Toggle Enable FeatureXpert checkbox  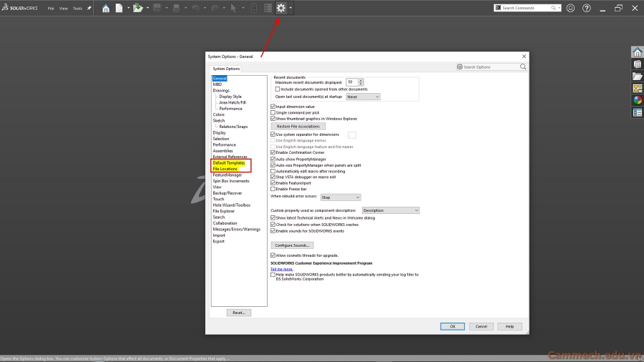tap(273, 183)
